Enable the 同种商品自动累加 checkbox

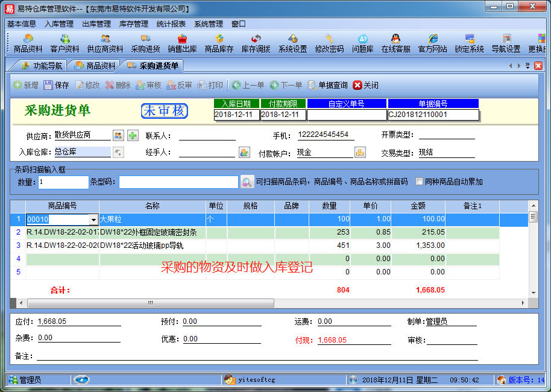[419, 182]
